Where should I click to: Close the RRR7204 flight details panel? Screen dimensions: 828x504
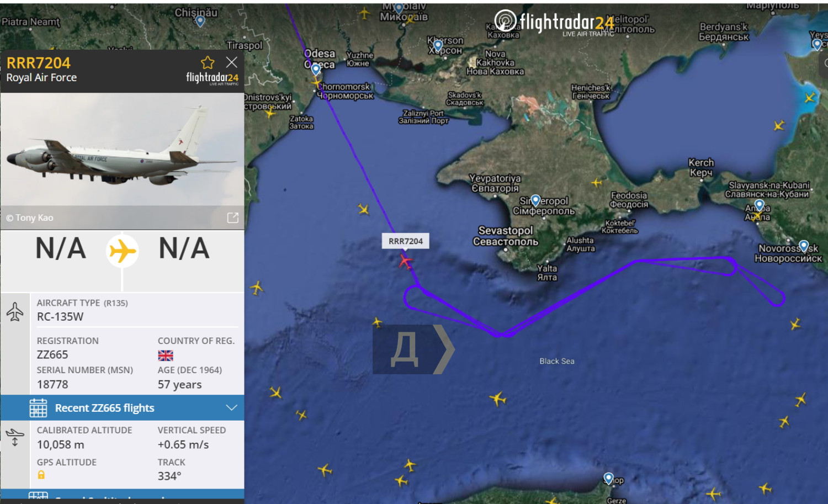pos(232,62)
